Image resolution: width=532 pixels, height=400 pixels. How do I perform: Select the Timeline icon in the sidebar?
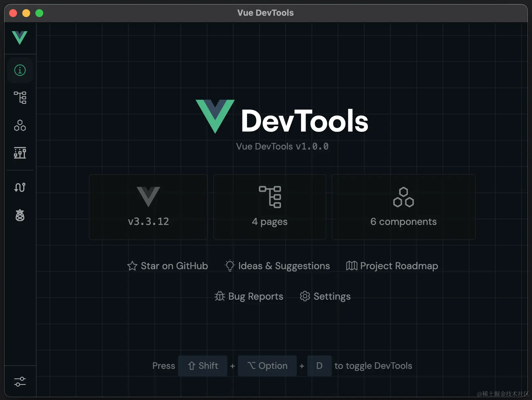pyautogui.click(x=20, y=153)
